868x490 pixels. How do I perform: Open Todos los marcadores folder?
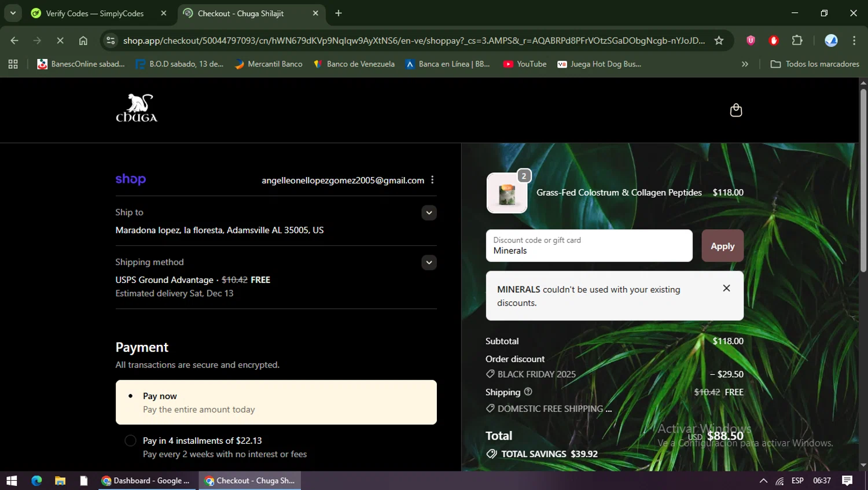pyautogui.click(x=815, y=64)
